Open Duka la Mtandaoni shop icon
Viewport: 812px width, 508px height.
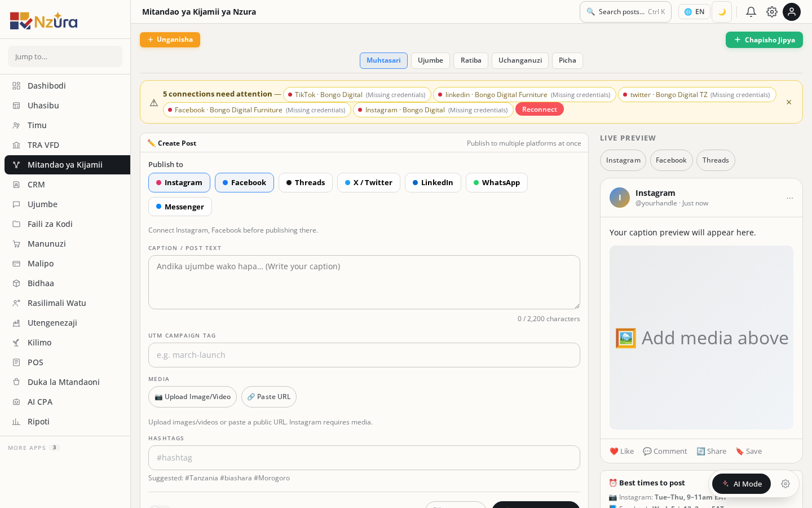click(x=16, y=382)
